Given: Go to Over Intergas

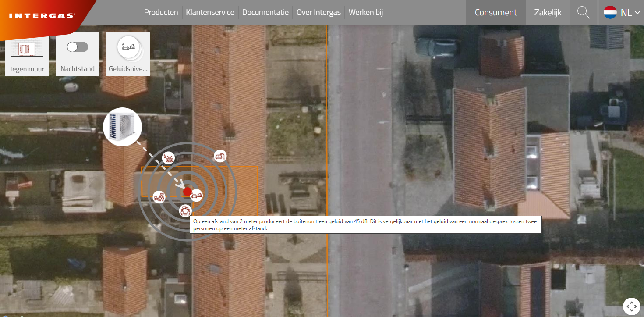Looking at the screenshot, I should pyautogui.click(x=318, y=12).
